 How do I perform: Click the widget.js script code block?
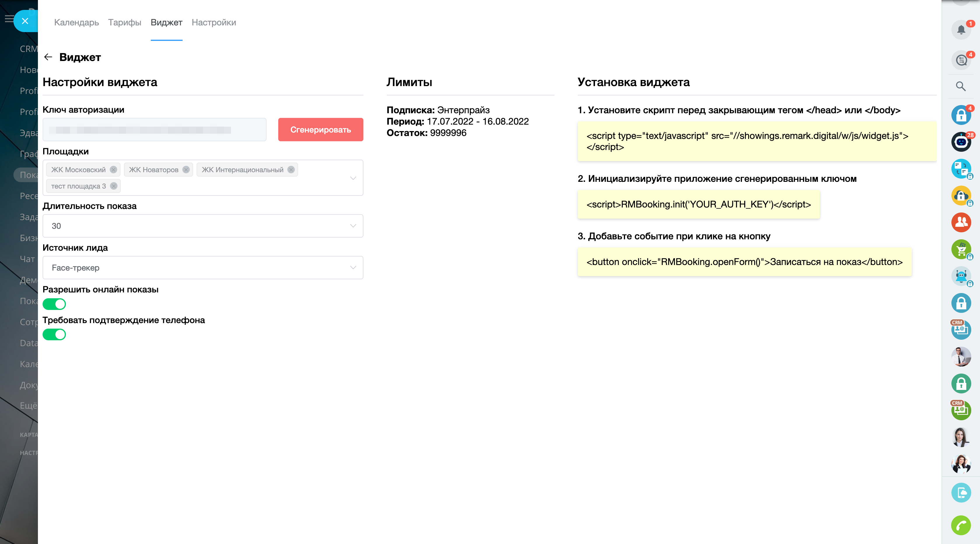[757, 141]
